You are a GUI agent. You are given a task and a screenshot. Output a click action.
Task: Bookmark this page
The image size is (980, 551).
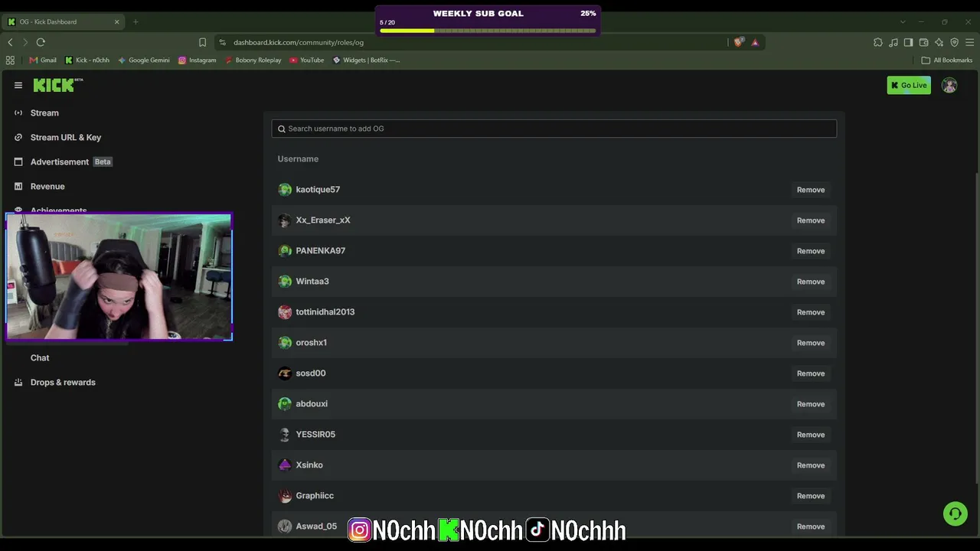coord(202,42)
